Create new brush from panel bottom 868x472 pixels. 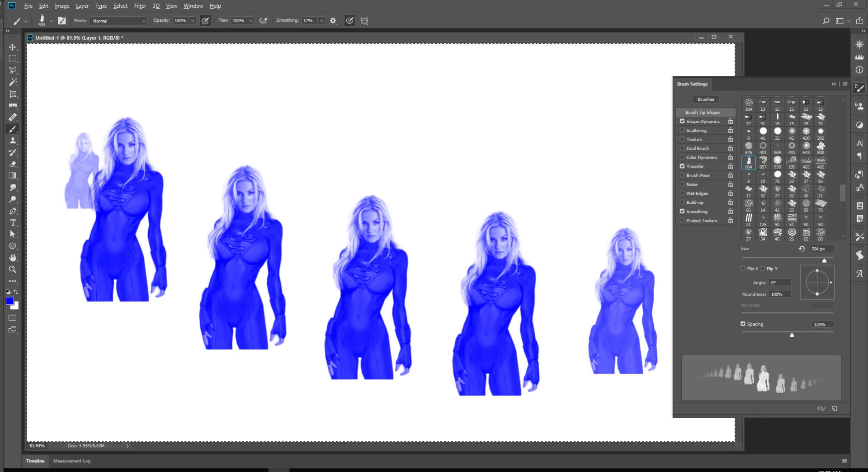tap(835, 409)
